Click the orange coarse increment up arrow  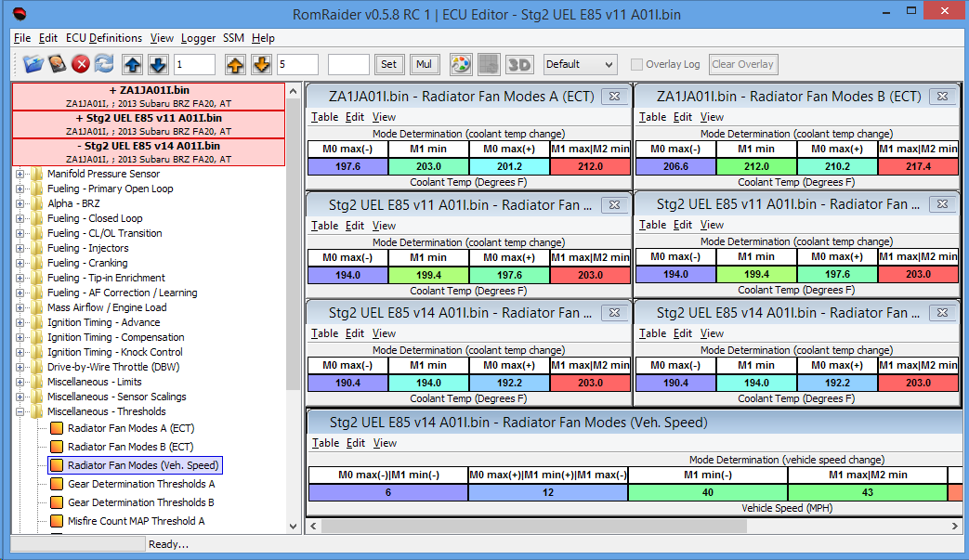(236, 64)
